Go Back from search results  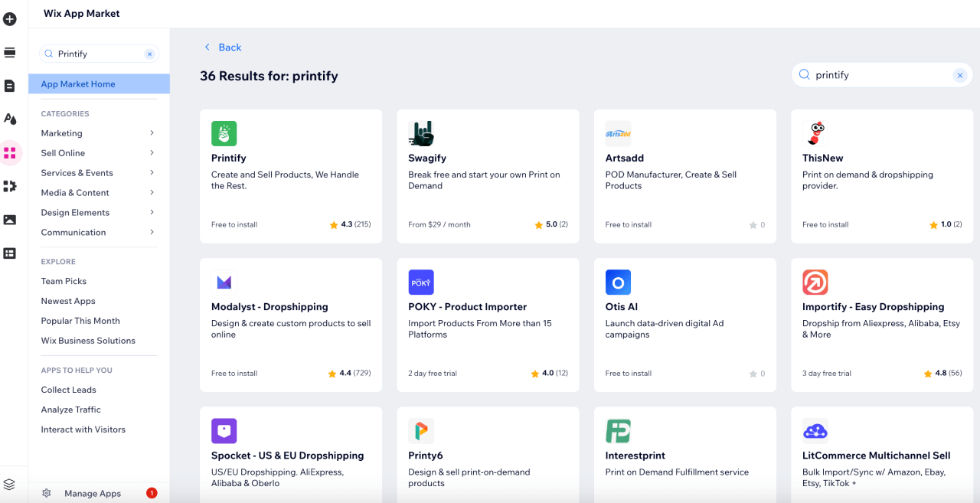click(222, 47)
